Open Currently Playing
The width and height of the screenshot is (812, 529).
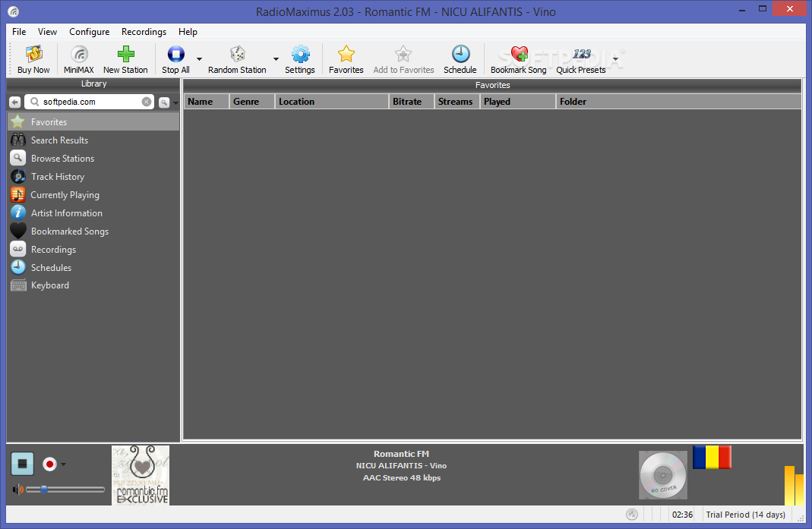[93, 194]
